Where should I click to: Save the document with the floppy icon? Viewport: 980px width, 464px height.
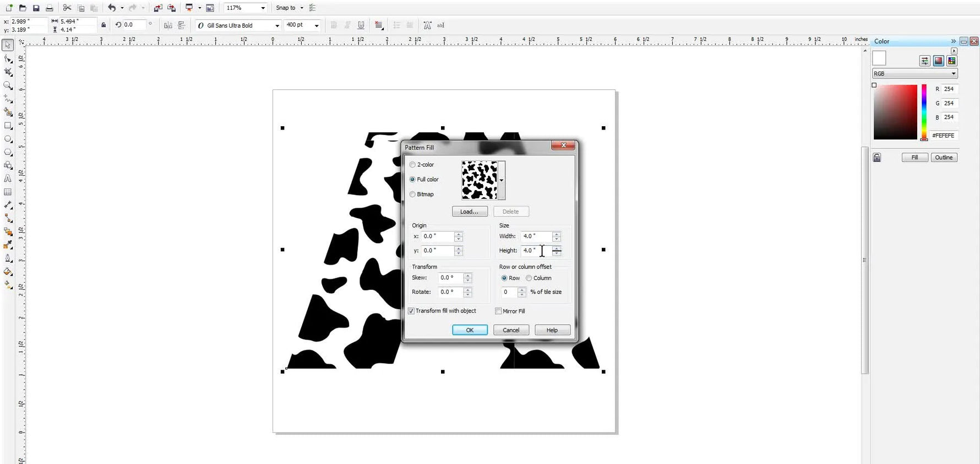(x=36, y=8)
